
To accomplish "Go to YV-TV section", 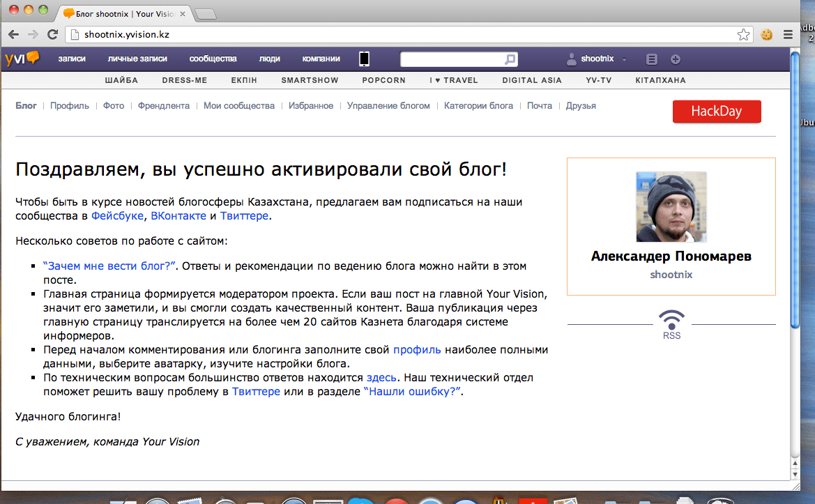I will (x=599, y=80).
